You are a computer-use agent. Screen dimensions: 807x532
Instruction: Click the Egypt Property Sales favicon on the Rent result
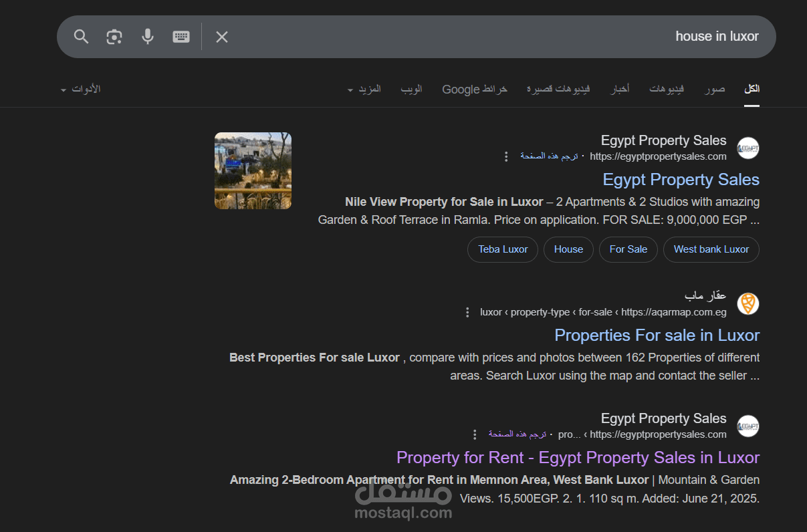(748, 426)
